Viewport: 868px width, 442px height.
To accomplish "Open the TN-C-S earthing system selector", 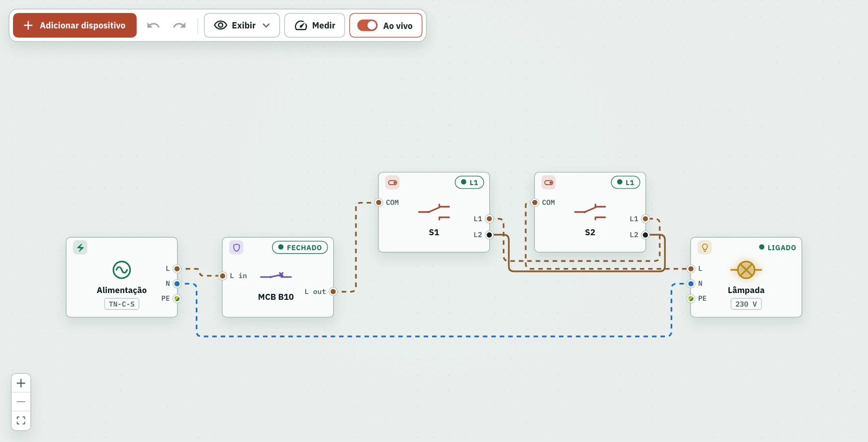I will [122, 304].
